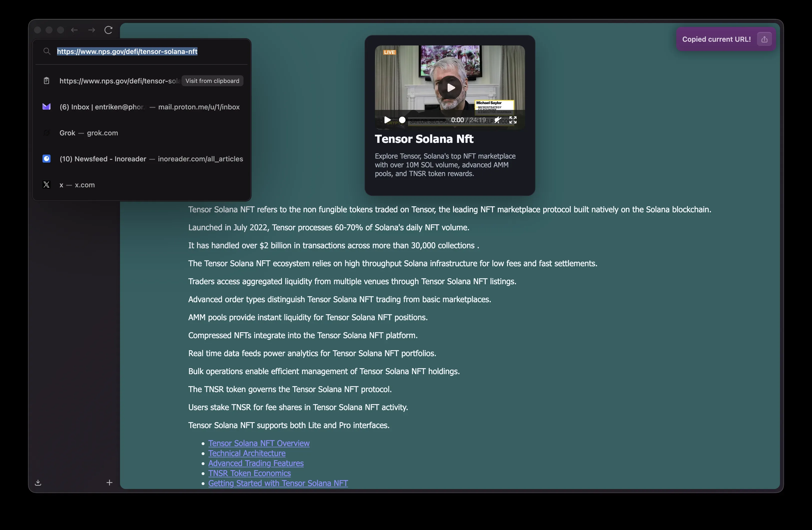Click the macOS close window button

37,30
